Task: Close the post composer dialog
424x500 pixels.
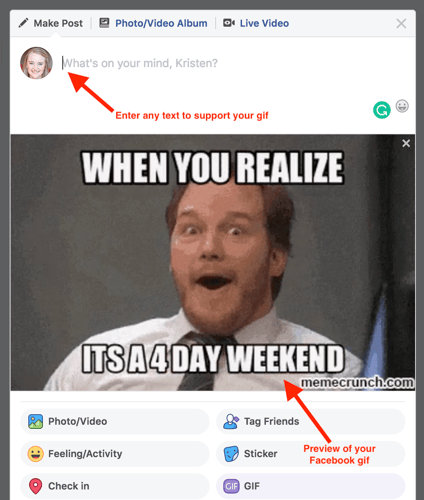Action: point(401,23)
